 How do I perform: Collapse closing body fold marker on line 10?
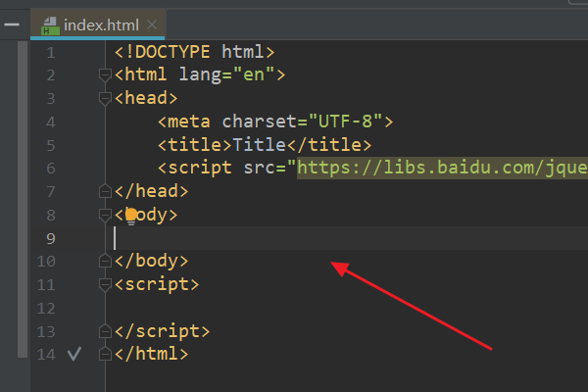105,261
